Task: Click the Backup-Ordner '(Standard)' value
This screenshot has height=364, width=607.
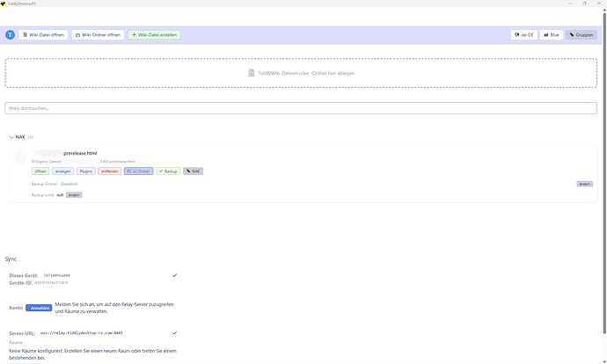Action: click(69, 184)
